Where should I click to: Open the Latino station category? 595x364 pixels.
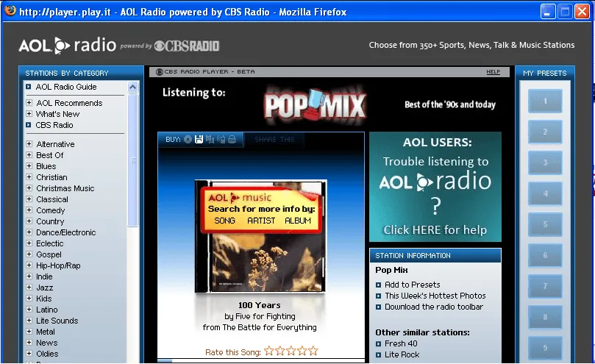tap(47, 310)
